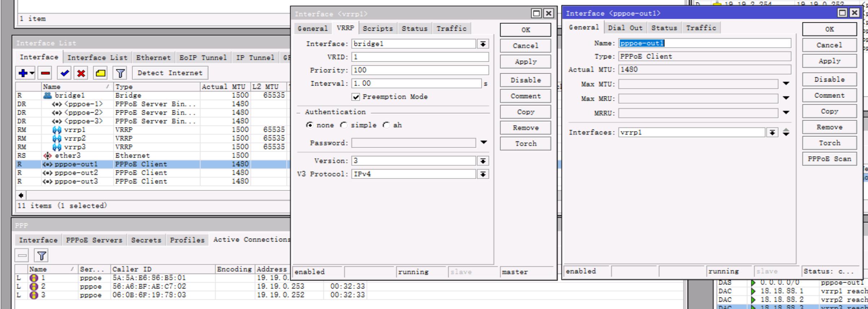Click Disable in the pppoe-out1 window
Screen dimensions: 868x309
click(x=829, y=79)
